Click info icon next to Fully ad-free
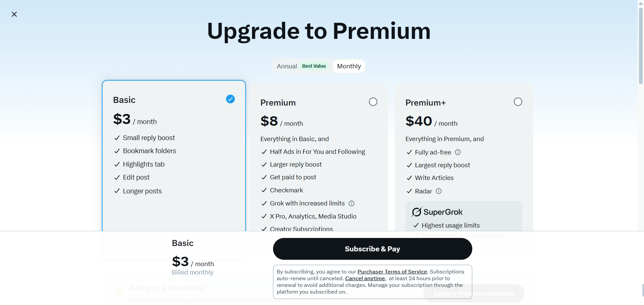Screen dimensions: 644x305 [x=458, y=152]
